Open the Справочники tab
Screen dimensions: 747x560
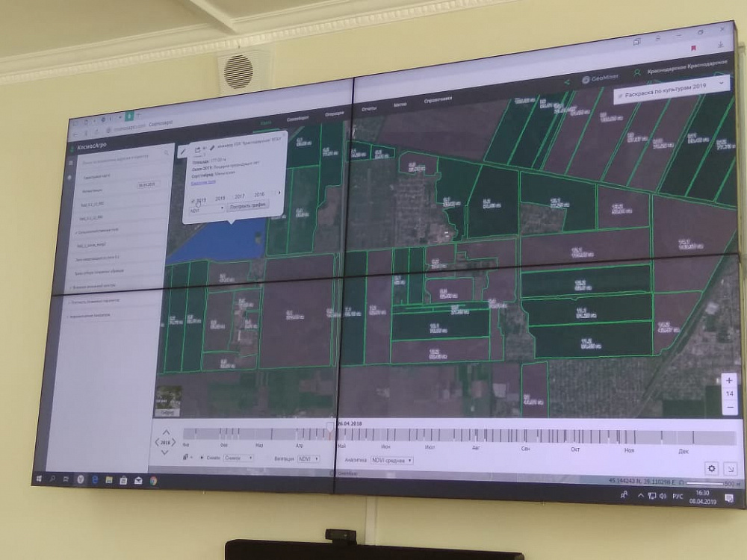pos(438,101)
